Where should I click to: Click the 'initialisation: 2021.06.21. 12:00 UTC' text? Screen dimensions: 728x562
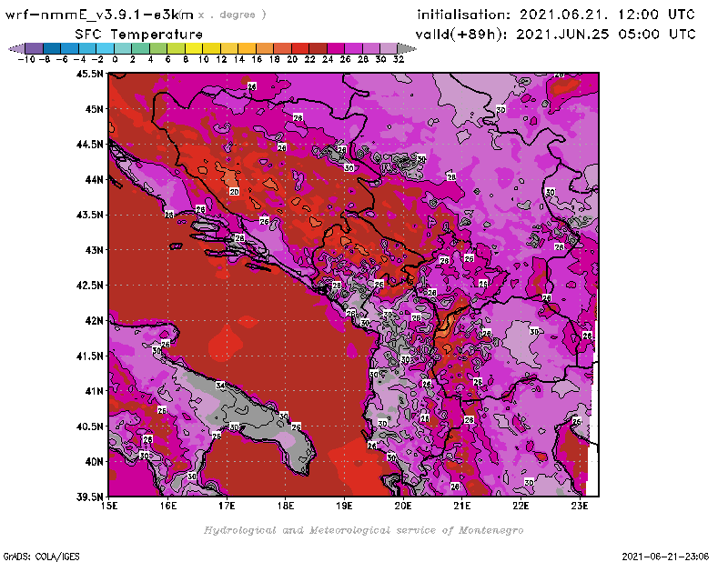[556, 15]
